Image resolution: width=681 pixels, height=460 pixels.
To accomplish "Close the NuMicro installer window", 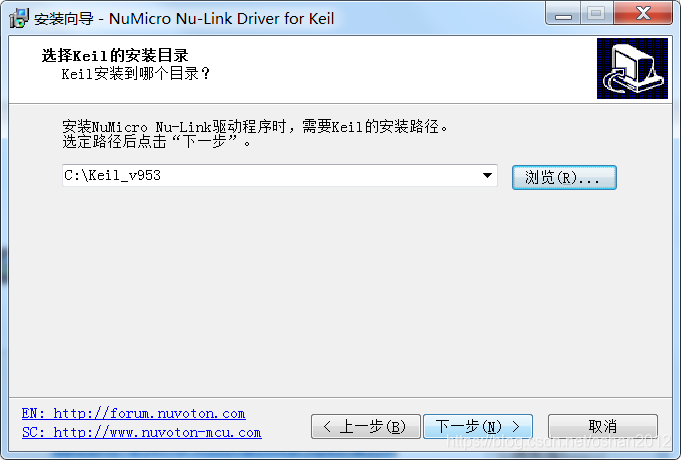I will 643,14.
